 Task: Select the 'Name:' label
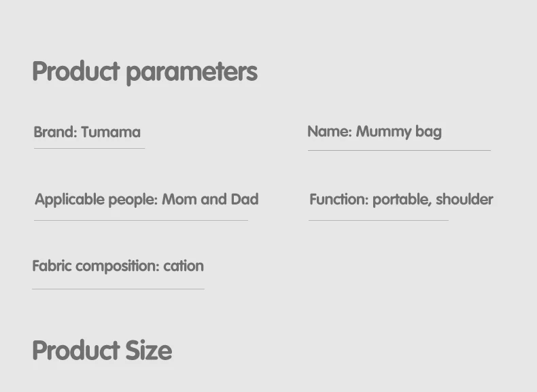click(x=330, y=132)
